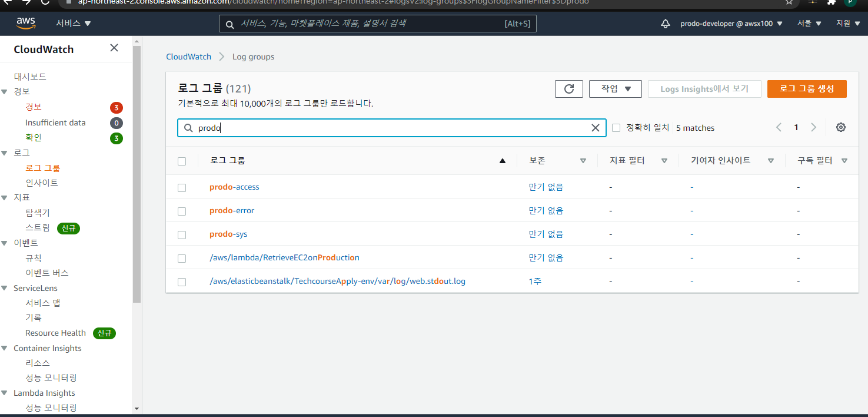The image size is (868, 417).
Task: Select the RetrieveEC2onProduction row checkbox
Action: coord(182,258)
